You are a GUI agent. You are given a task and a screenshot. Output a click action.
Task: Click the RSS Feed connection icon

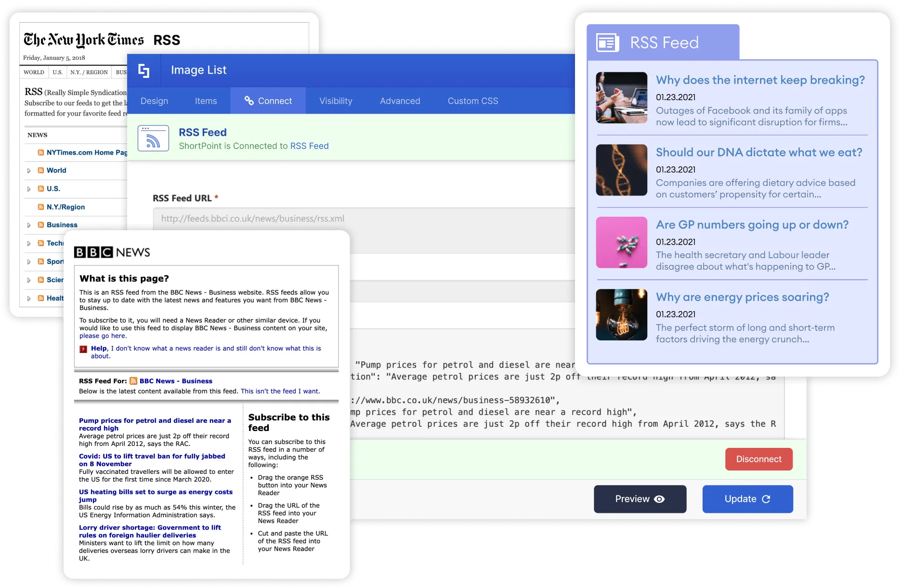coord(153,138)
